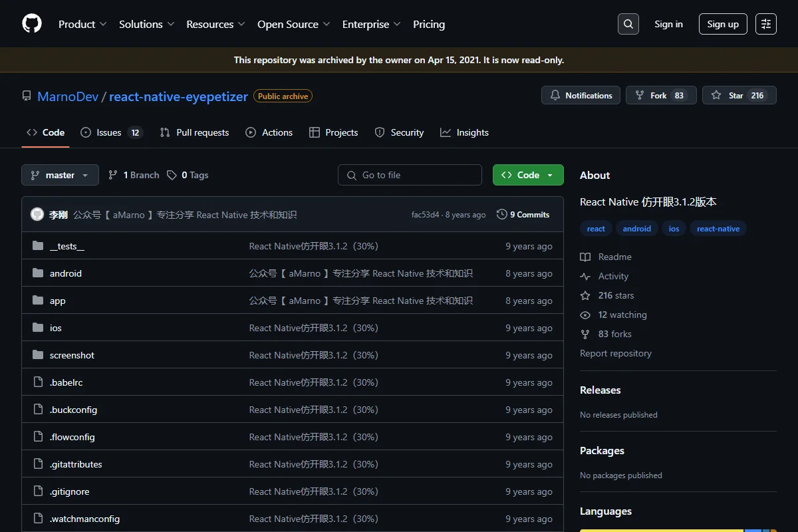The image size is (798, 532).
Task: Open the appearance settings icon beside Sign up
Action: click(766, 24)
